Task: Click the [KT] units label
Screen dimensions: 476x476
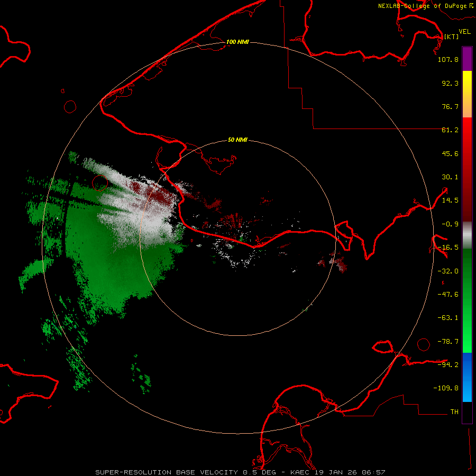Action: pos(451,36)
